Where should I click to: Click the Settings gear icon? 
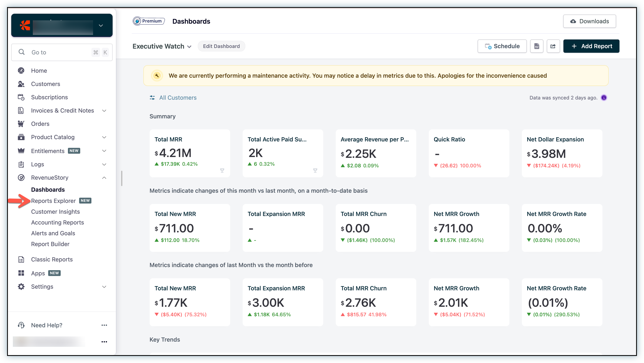(21, 287)
